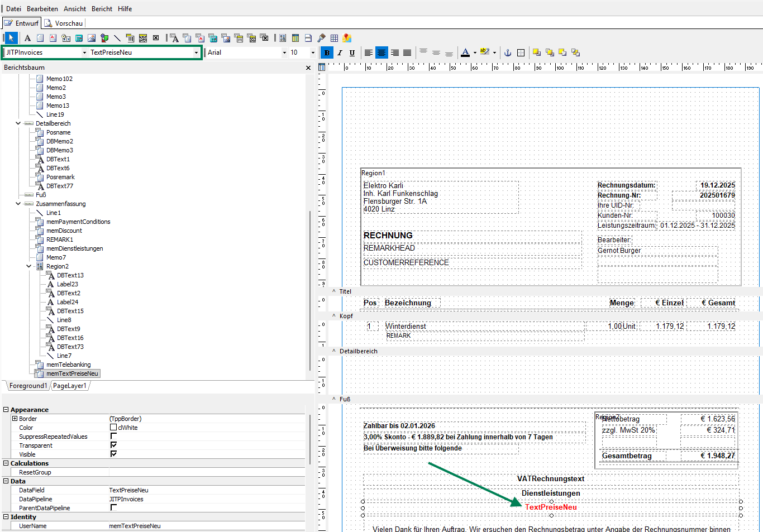Screen dimensions: 763x532
Task: Open the font color picker dropdown arrow
Action: (x=475, y=53)
